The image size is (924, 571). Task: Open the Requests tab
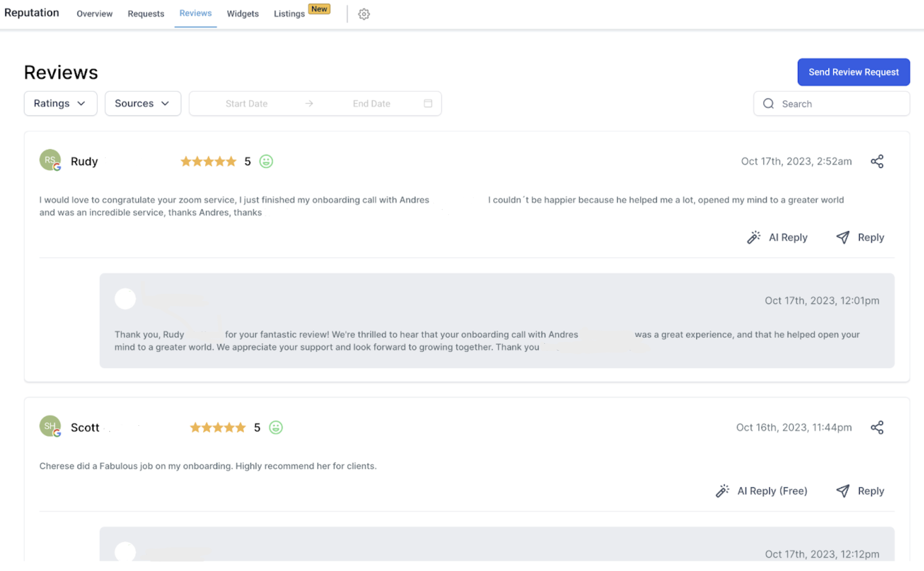(146, 13)
